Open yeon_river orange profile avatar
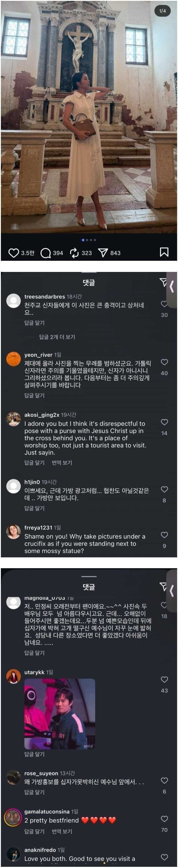 pos(14,359)
